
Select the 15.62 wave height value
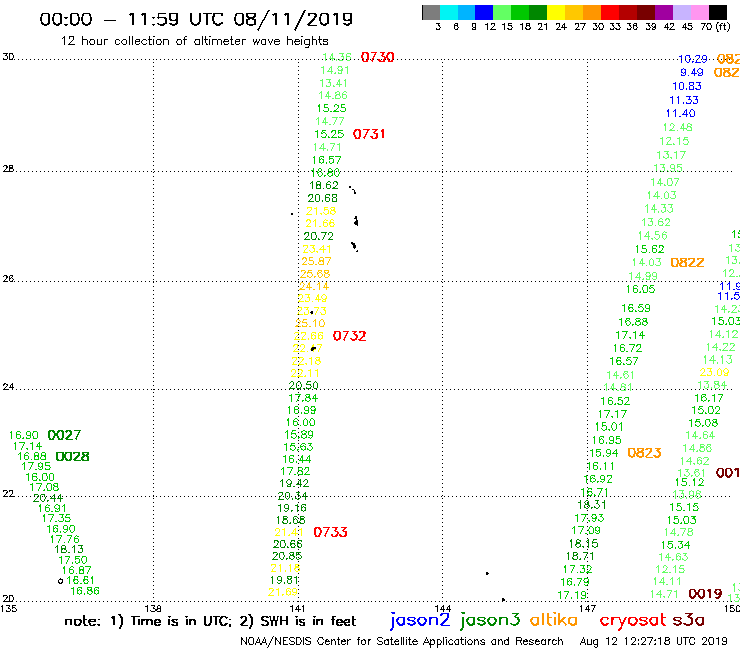click(x=649, y=249)
